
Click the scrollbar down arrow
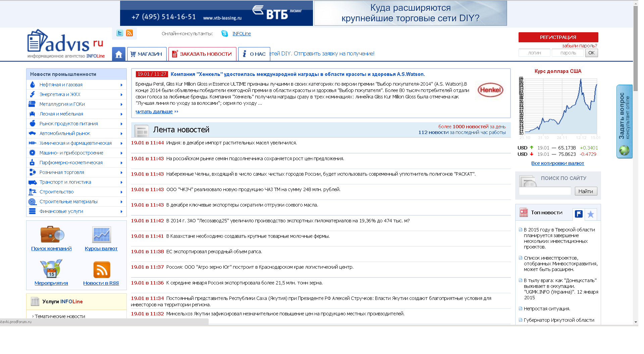click(x=636, y=322)
